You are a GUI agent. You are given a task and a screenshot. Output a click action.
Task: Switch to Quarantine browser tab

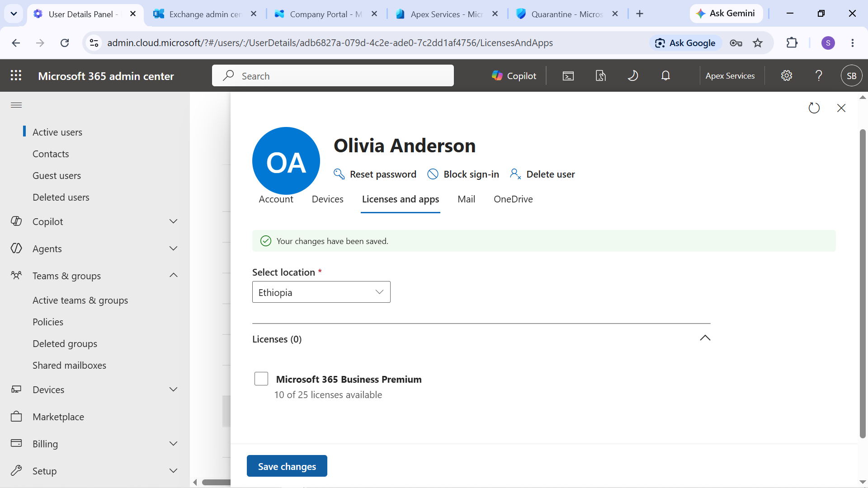566,14
